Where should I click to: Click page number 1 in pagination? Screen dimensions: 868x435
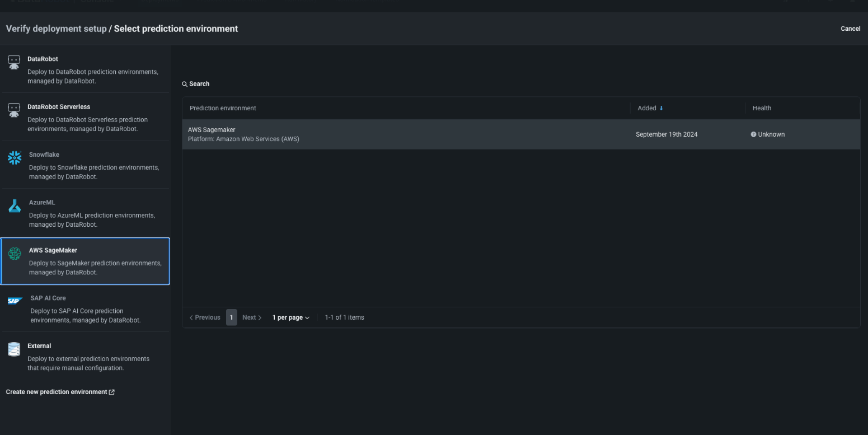coord(232,317)
